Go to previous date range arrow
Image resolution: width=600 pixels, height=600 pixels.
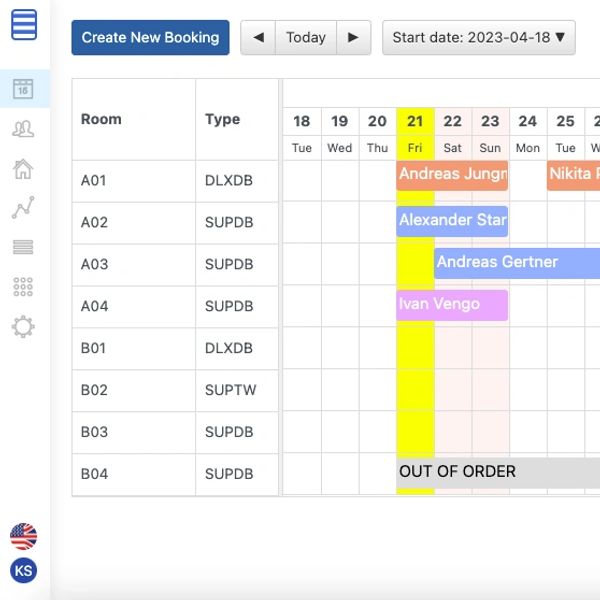click(258, 38)
